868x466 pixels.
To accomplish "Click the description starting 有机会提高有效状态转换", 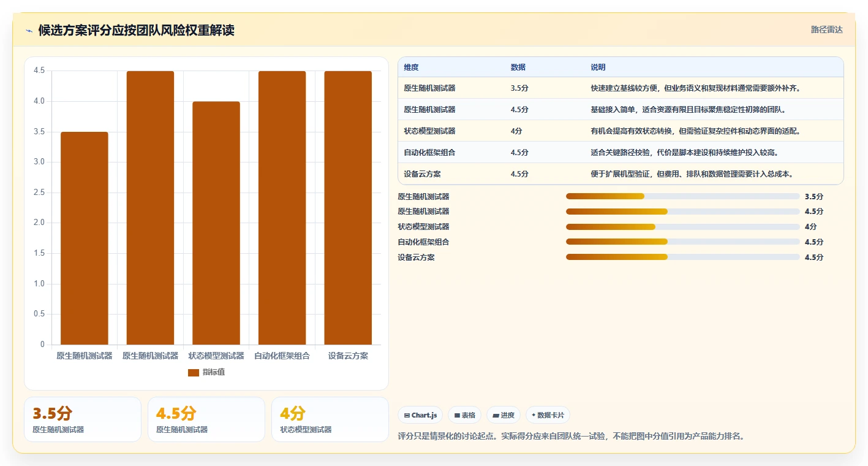I will [x=695, y=131].
